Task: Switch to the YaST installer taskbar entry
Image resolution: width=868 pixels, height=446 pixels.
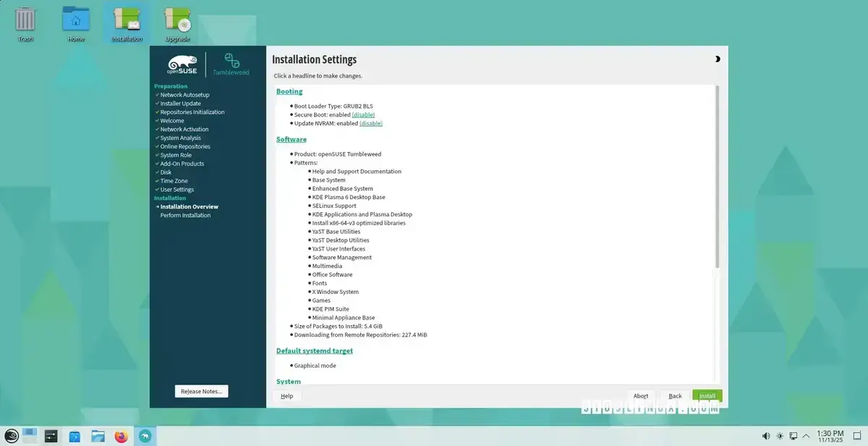Action: [145, 436]
